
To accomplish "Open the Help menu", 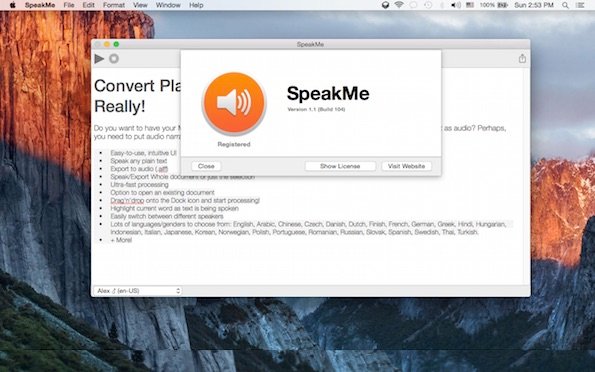I will pyautogui.click(x=196, y=5).
